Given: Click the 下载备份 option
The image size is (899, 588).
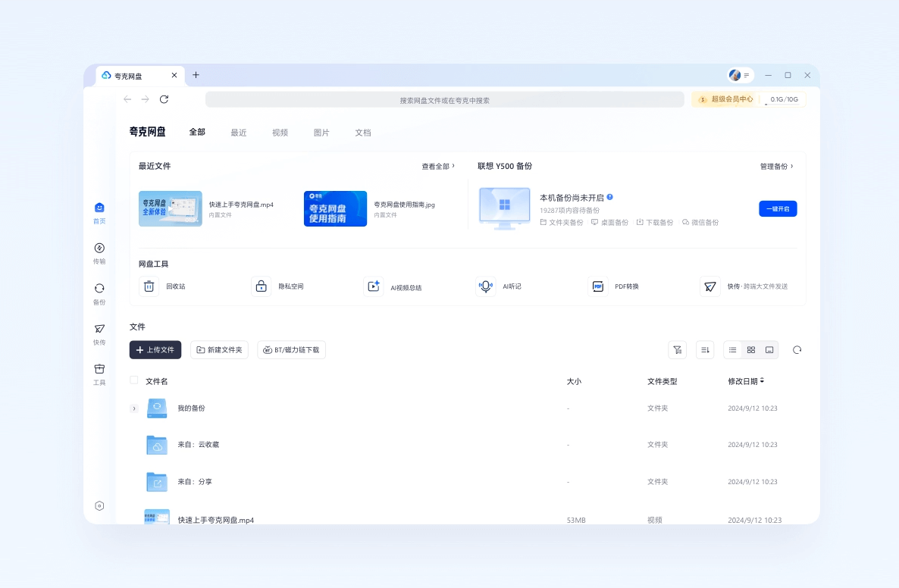Looking at the screenshot, I should (x=654, y=222).
